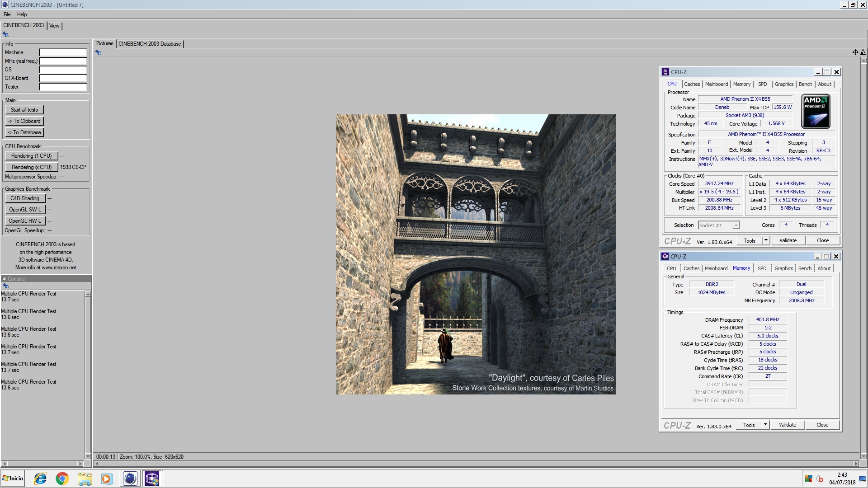Click into the GFX-Board input field
This screenshot has height=488, width=868.
tap(63, 78)
